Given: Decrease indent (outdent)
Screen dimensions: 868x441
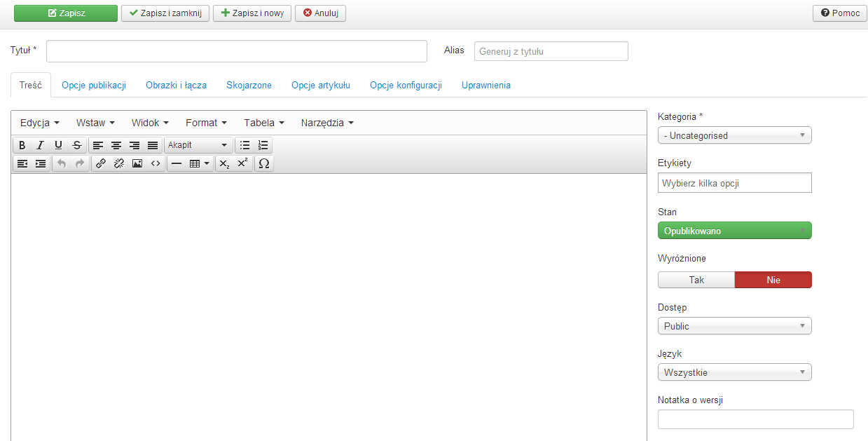Looking at the screenshot, I should [x=22, y=164].
